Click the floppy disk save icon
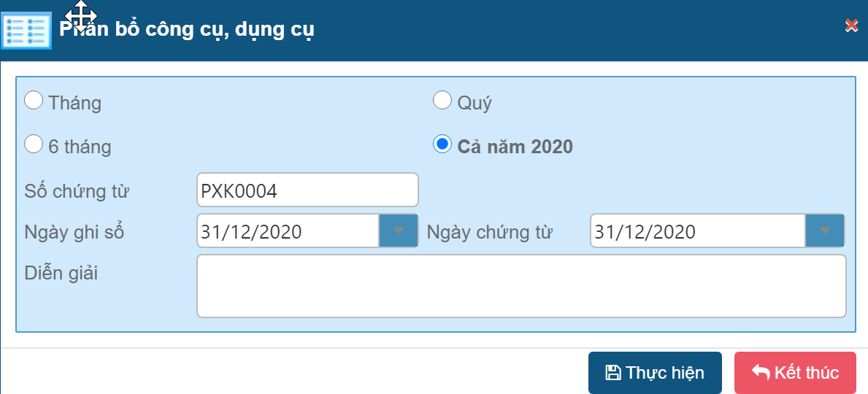This screenshot has height=394, width=868. [613, 373]
